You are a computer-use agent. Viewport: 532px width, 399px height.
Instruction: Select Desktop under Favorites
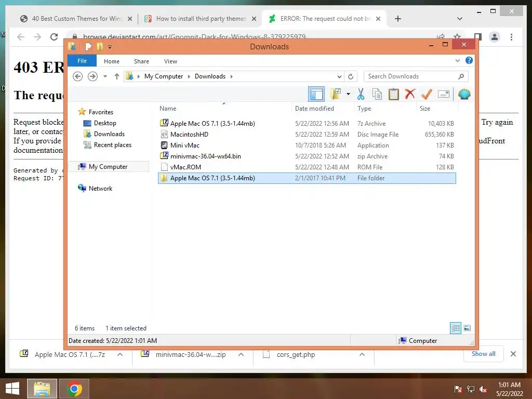(x=105, y=123)
